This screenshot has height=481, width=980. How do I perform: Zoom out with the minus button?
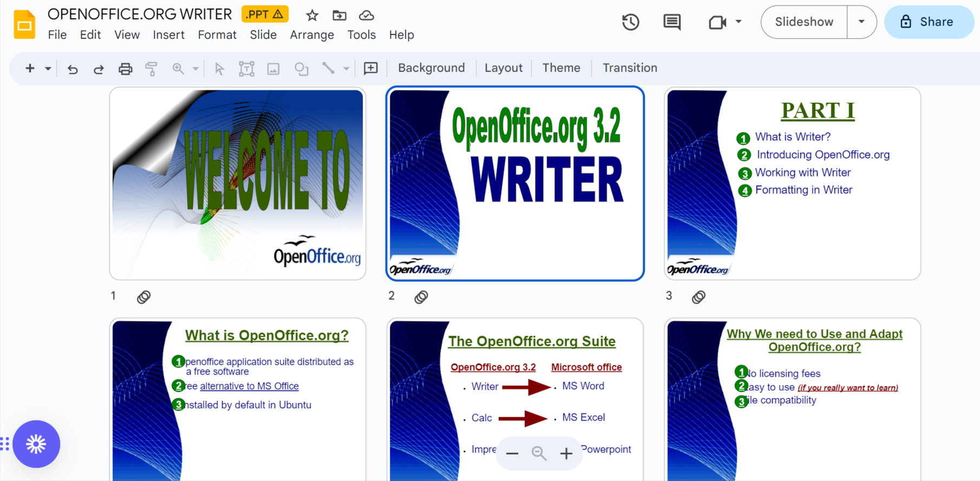click(x=512, y=453)
